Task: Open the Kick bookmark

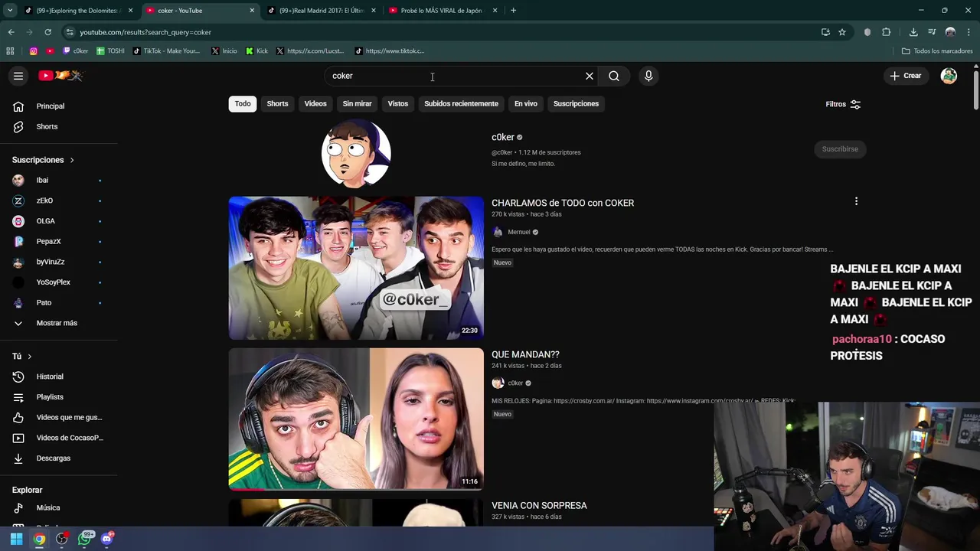Action: point(256,51)
